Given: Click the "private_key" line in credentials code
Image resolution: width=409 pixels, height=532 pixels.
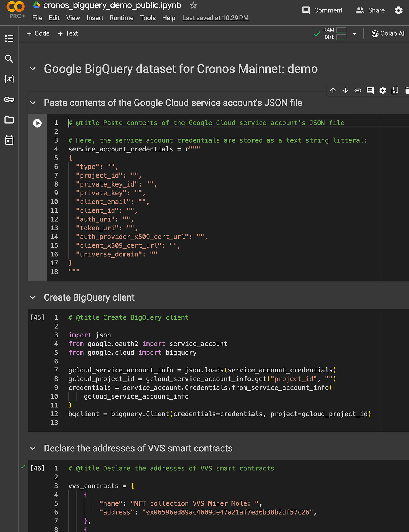Looking at the screenshot, I should (x=110, y=193).
